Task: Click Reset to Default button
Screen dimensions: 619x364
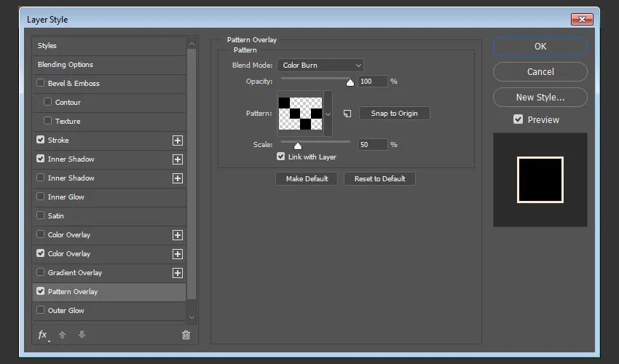Action: click(x=379, y=179)
